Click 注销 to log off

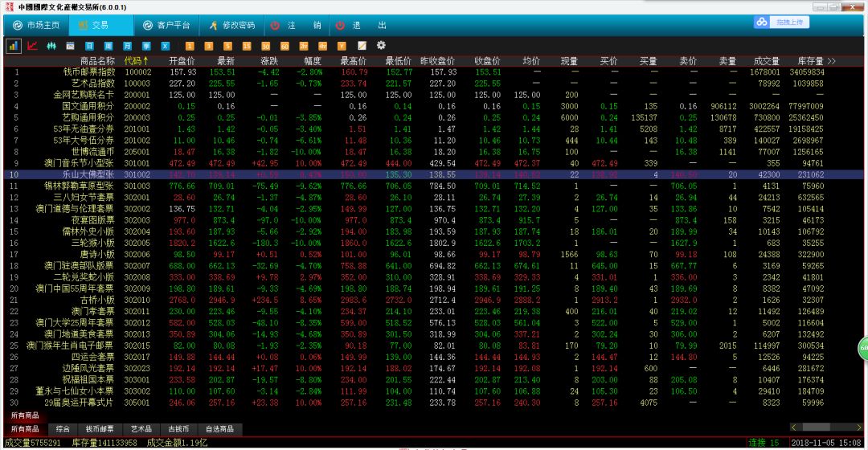pos(296,26)
